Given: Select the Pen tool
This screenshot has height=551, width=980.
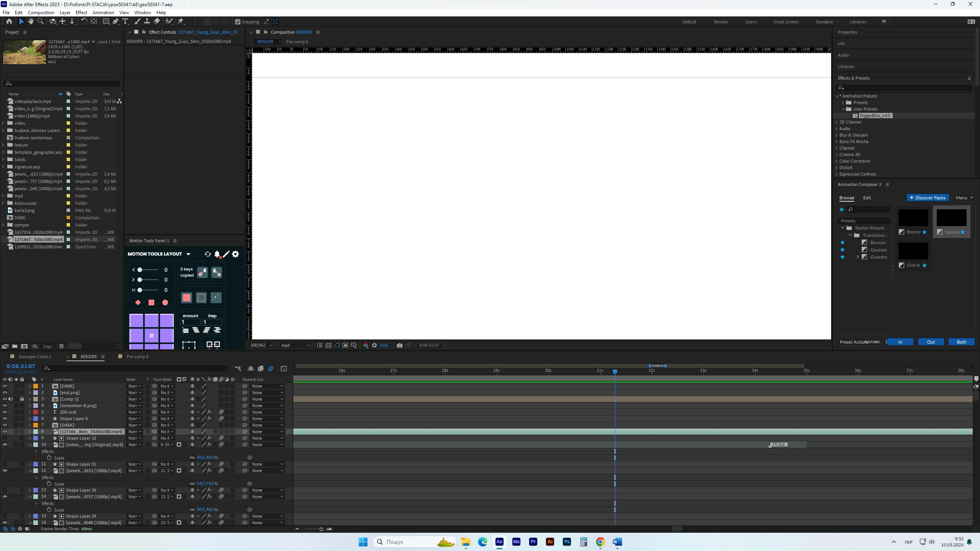Looking at the screenshot, I should (115, 21).
